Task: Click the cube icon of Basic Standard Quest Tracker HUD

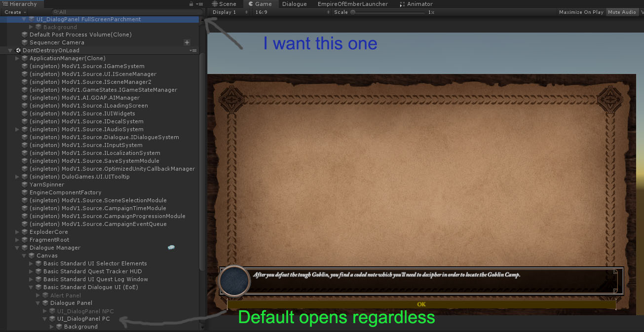Action: pos(38,271)
